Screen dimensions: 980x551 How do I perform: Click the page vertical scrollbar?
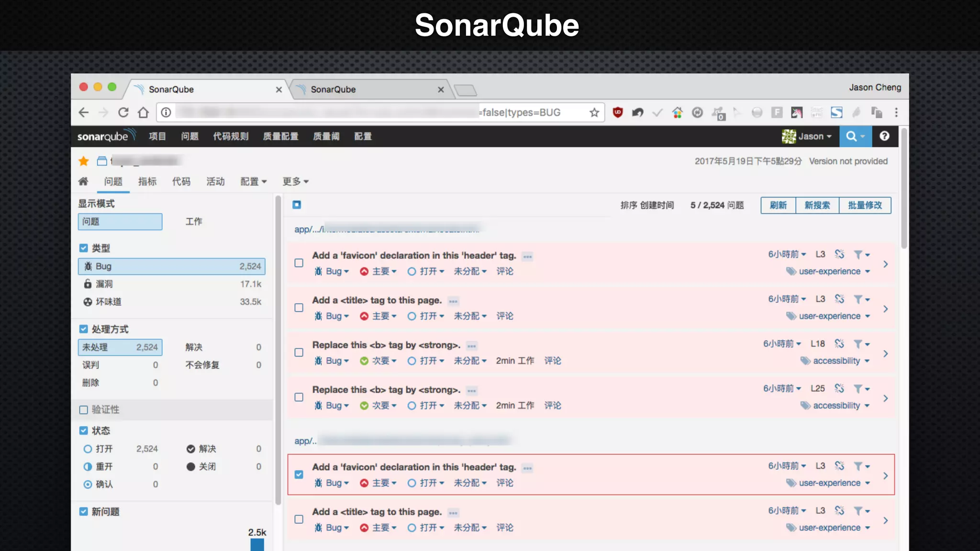pos(904,188)
